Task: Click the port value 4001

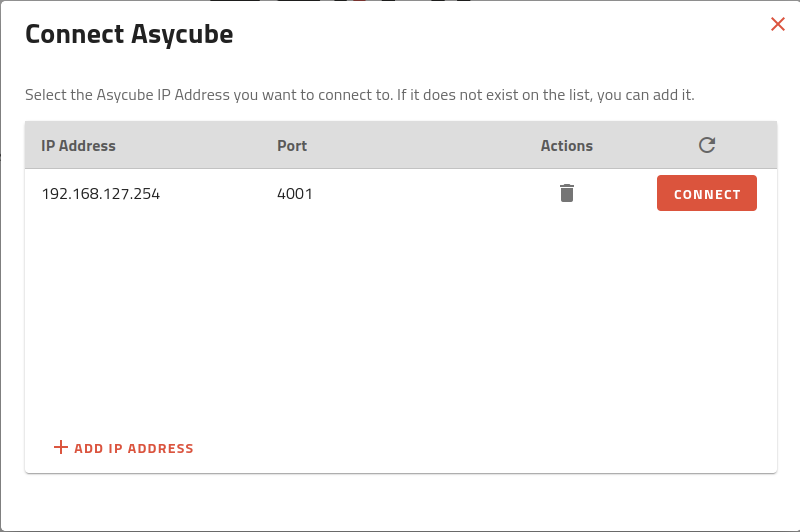Action: [295, 194]
